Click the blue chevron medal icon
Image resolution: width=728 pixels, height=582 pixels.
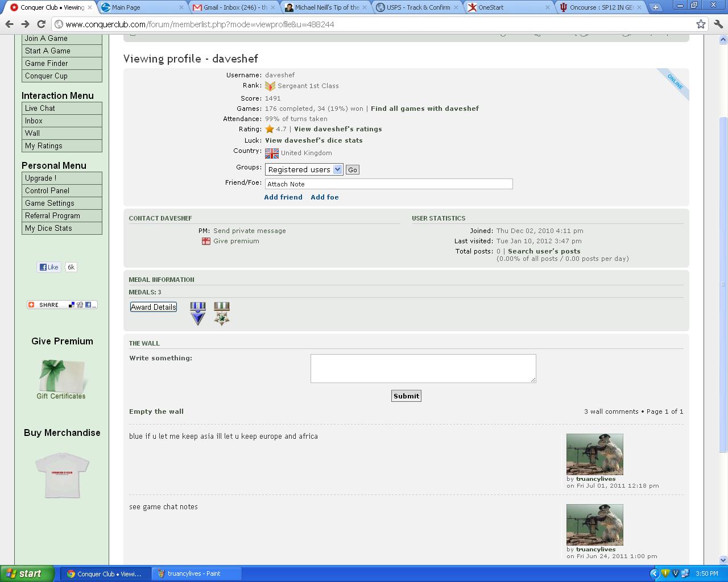pos(197,313)
